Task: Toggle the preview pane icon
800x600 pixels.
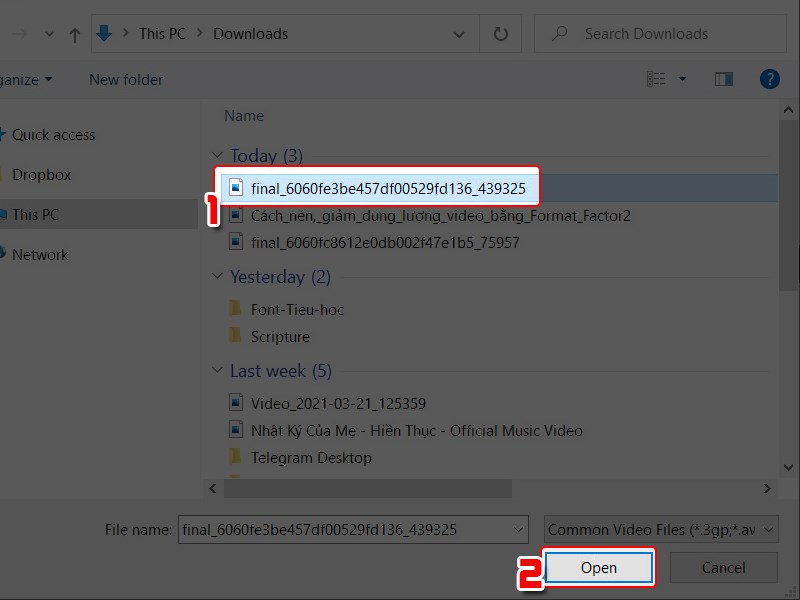Action: pos(724,79)
